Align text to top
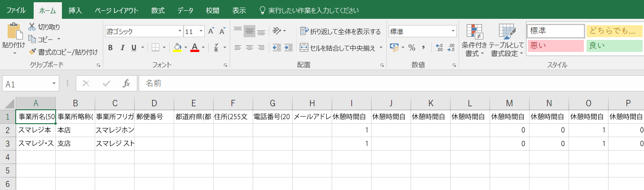The width and height of the screenshot is (644, 190). click(x=238, y=31)
